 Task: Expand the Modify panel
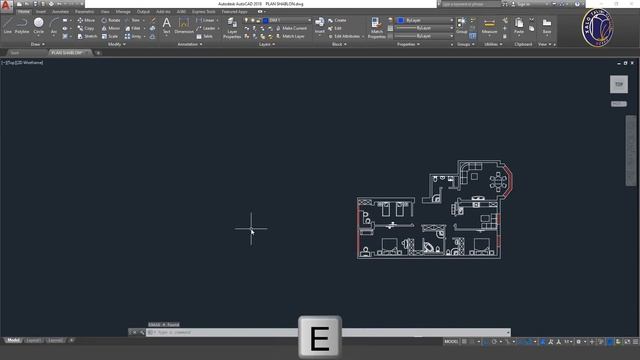[x=117, y=44]
